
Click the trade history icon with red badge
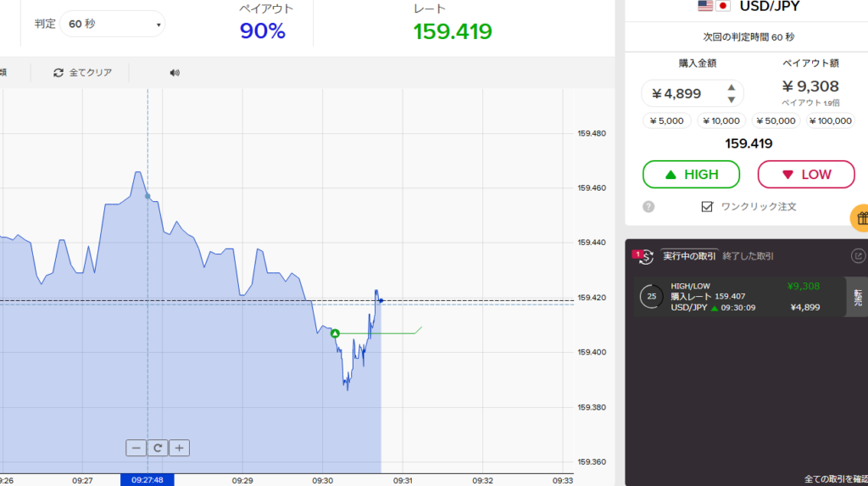[x=643, y=256]
